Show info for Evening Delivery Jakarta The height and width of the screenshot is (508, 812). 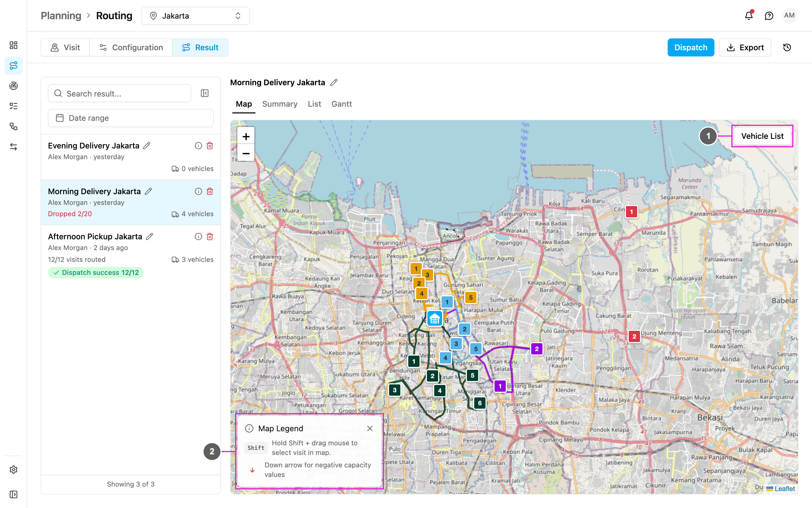pos(198,145)
